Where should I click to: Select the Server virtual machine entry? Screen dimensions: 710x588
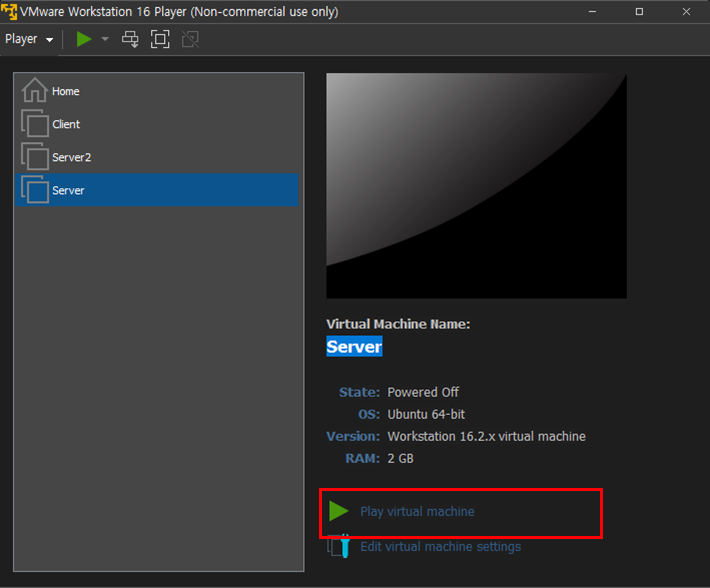click(157, 190)
